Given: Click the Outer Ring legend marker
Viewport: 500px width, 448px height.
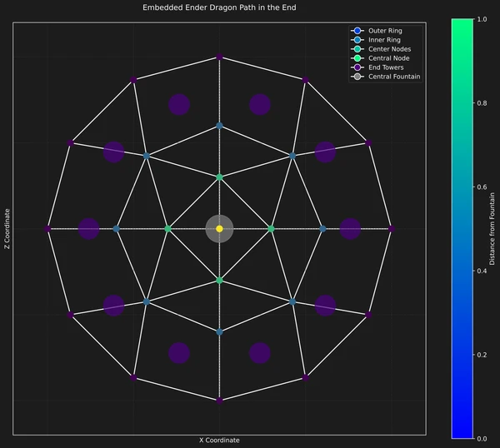Looking at the screenshot, I should pos(357,31).
